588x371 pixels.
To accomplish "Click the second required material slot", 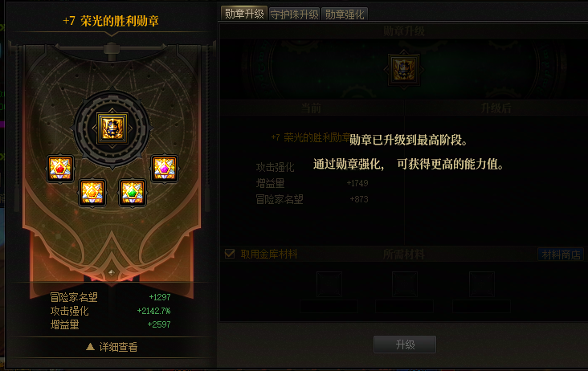I will click(x=405, y=284).
